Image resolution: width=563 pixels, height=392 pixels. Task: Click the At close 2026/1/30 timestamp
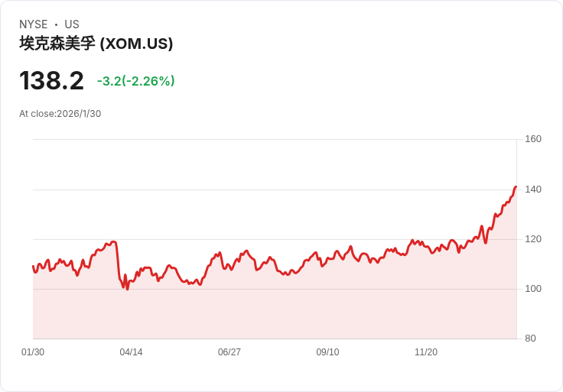click(x=60, y=114)
